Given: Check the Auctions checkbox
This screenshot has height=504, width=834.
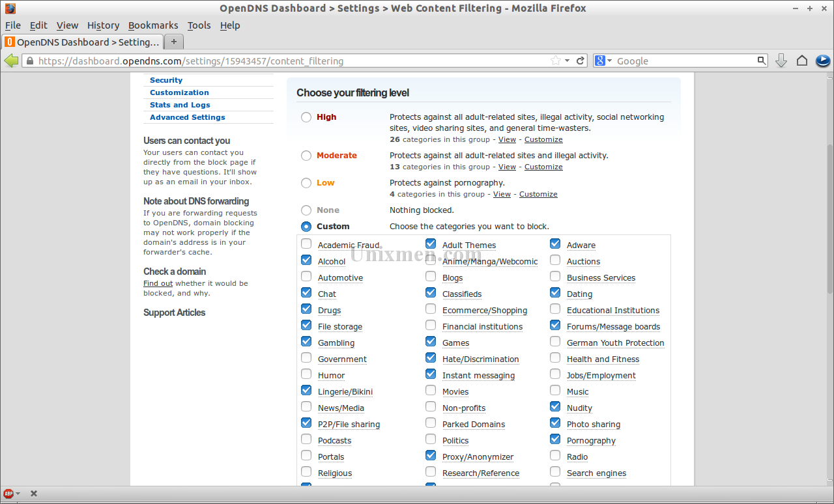Looking at the screenshot, I should tap(555, 260).
